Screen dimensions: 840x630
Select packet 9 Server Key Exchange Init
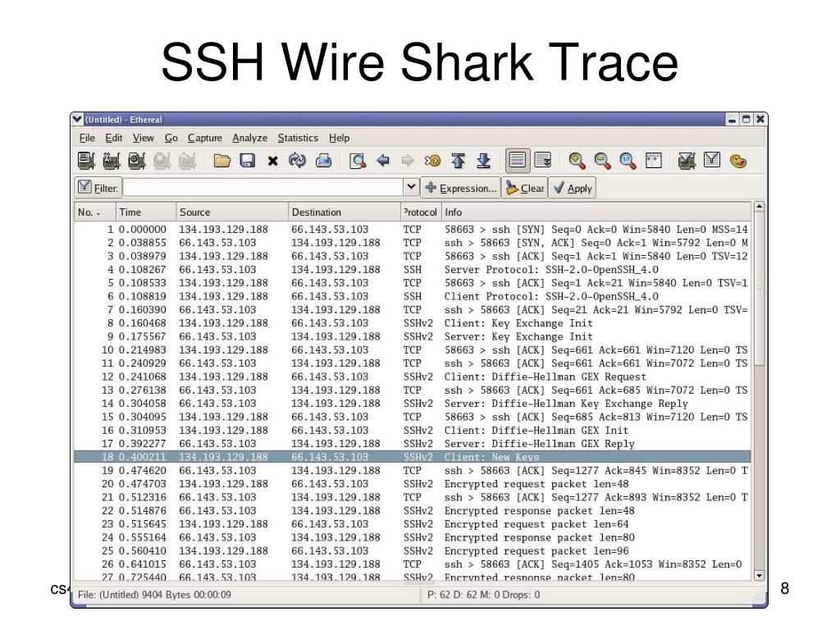(412, 336)
